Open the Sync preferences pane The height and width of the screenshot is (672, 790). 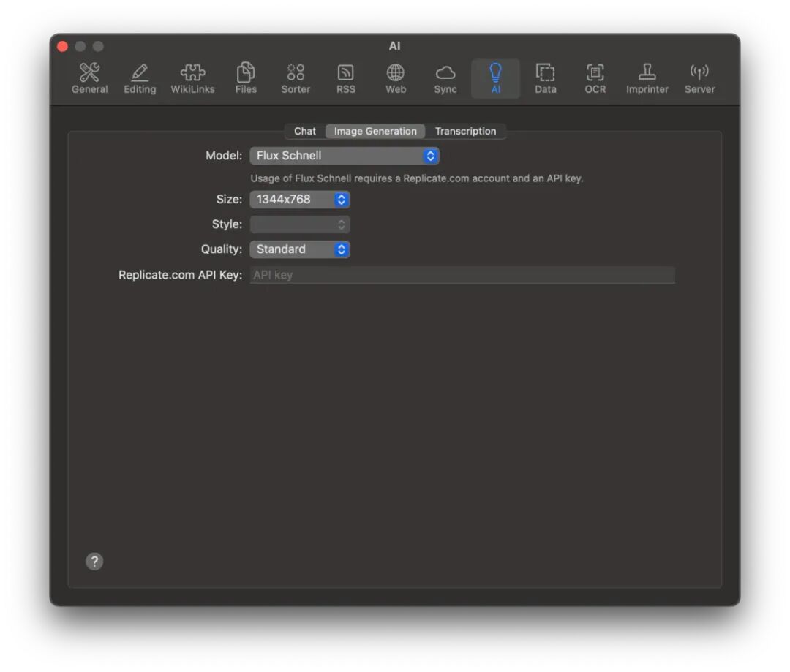445,78
